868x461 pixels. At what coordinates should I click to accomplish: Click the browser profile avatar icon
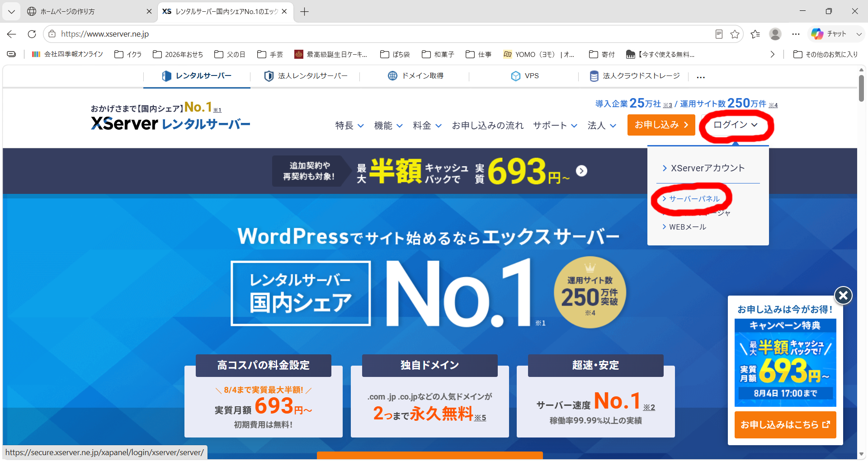pos(775,34)
